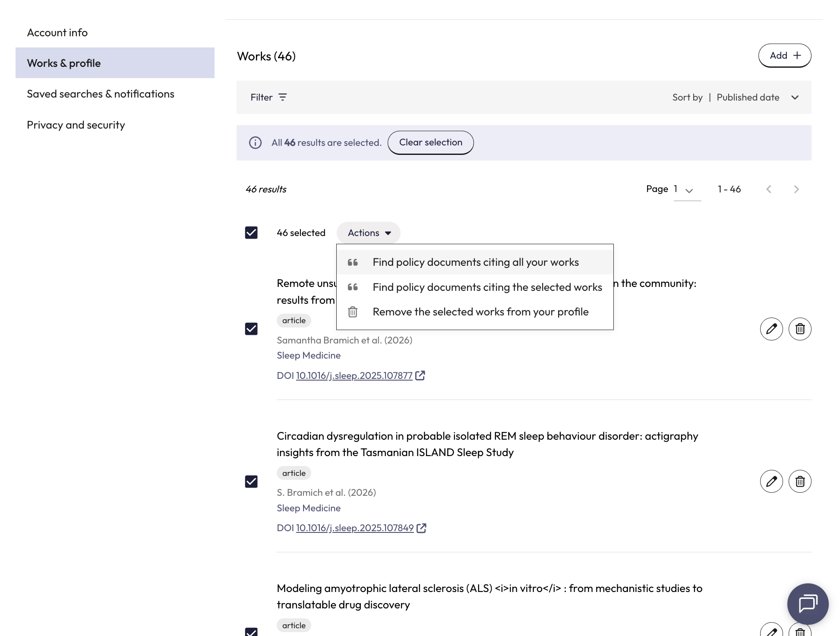The width and height of the screenshot is (840, 636).
Task: Uncheck the select-all 46 selected checkbox
Action: (251, 233)
